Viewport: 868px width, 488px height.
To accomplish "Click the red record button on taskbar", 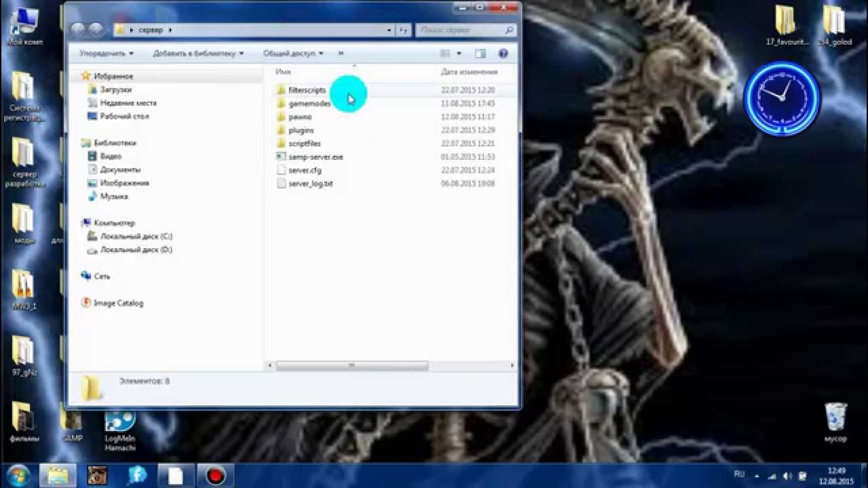I will pos(216,475).
